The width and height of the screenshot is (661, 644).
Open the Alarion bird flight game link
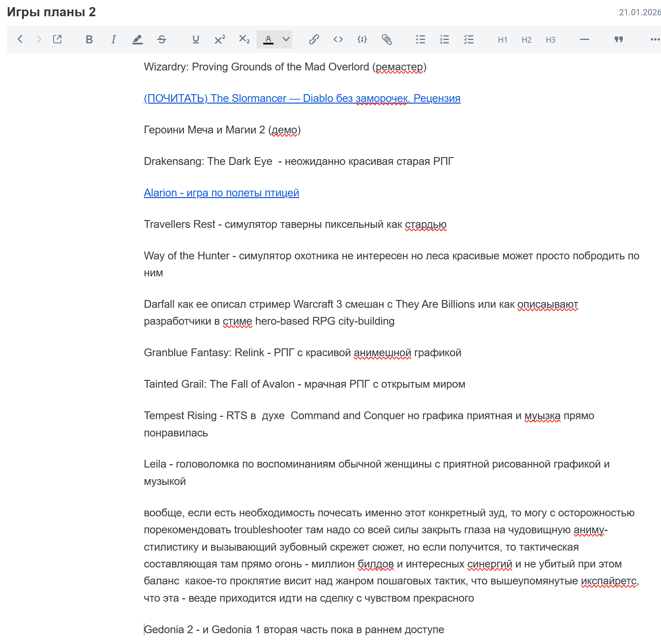[x=221, y=193]
